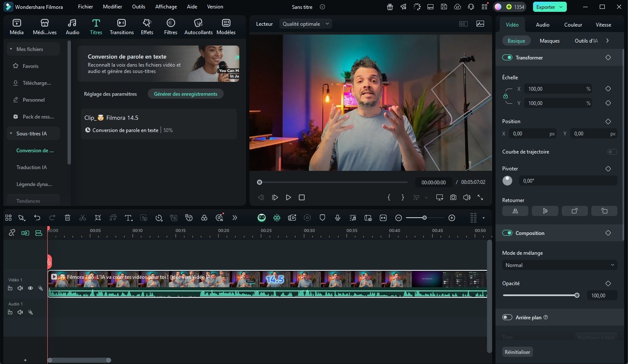The width and height of the screenshot is (628, 364).
Task: Play the video in the player
Action: coord(289,197)
